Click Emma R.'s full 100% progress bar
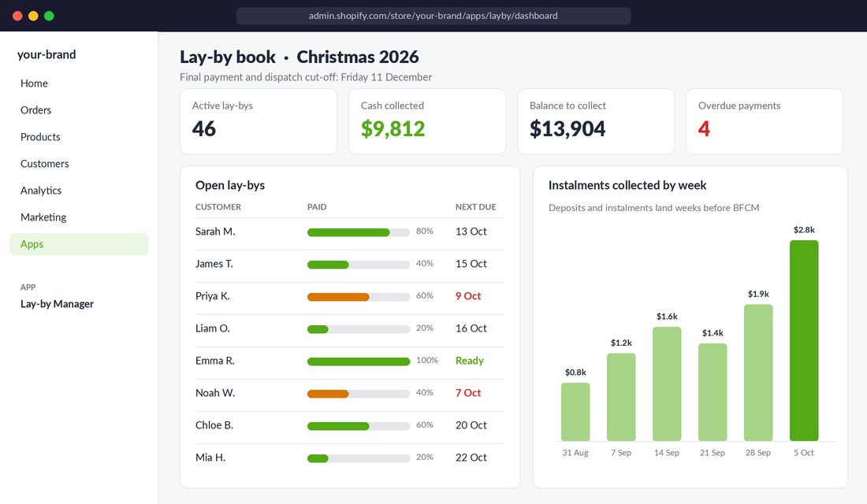The image size is (867, 504). [x=359, y=362]
